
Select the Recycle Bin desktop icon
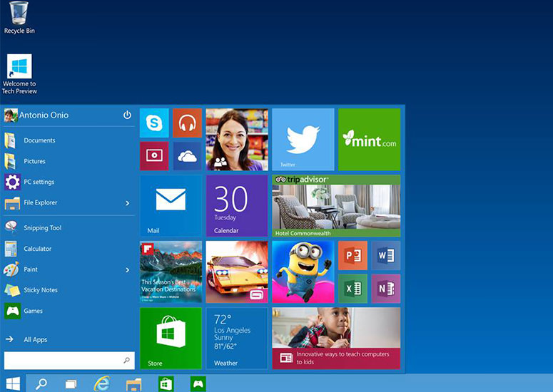(19, 18)
